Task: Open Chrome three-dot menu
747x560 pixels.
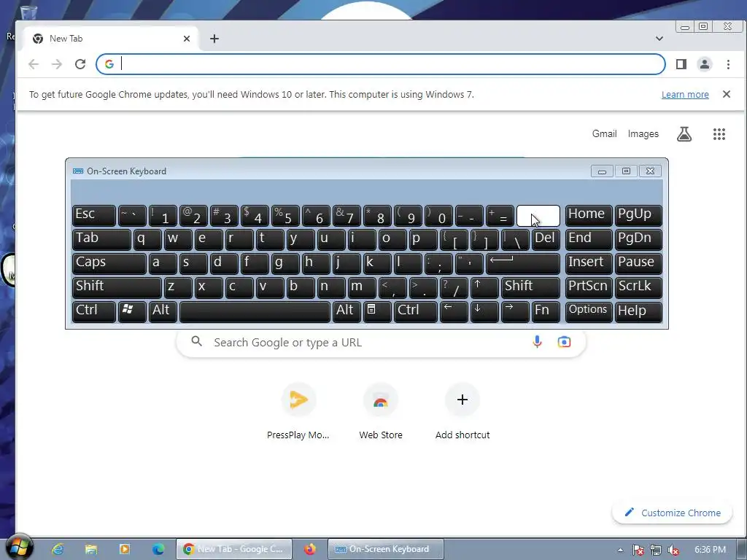Action: pyautogui.click(x=728, y=64)
